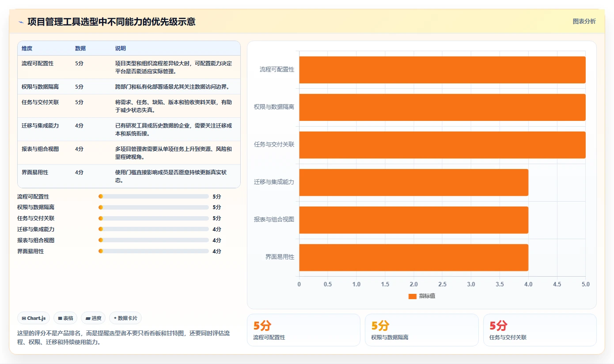This screenshot has height=364, width=614.
Task: Click the 界面易用性 chart axis label
Action: point(280,257)
